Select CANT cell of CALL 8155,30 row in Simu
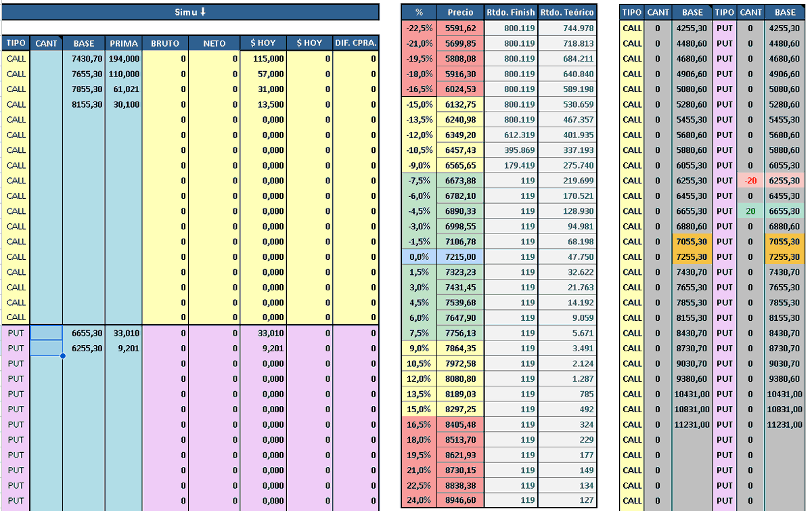812x511 pixels. click(x=47, y=104)
